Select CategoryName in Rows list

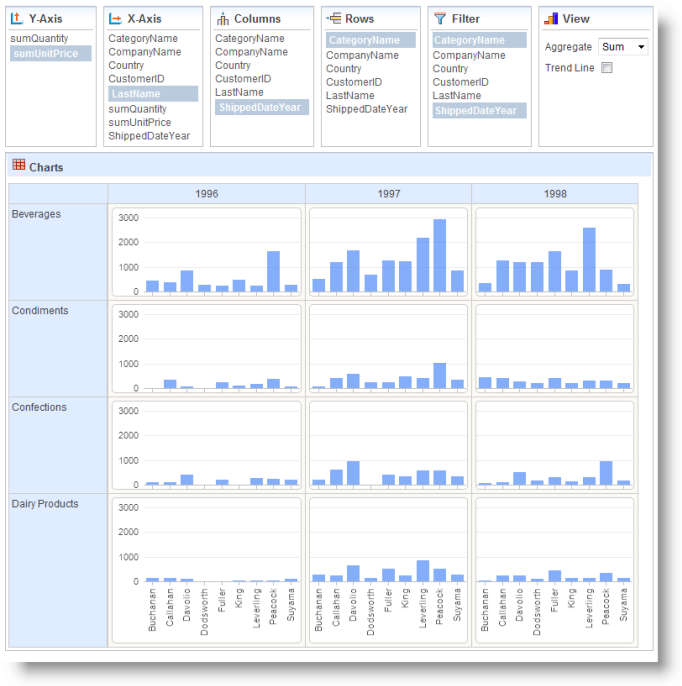point(371,40)
